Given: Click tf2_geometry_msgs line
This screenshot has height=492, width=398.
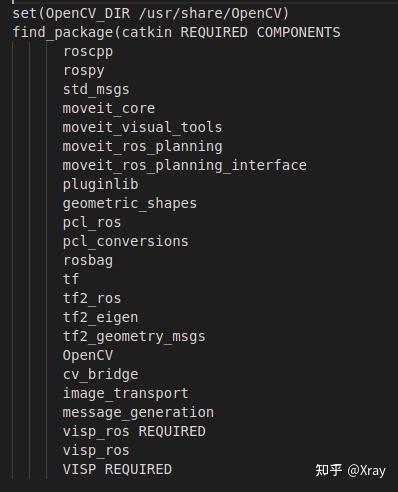Looking at the screenshot, I should click(x=134, y=337).
